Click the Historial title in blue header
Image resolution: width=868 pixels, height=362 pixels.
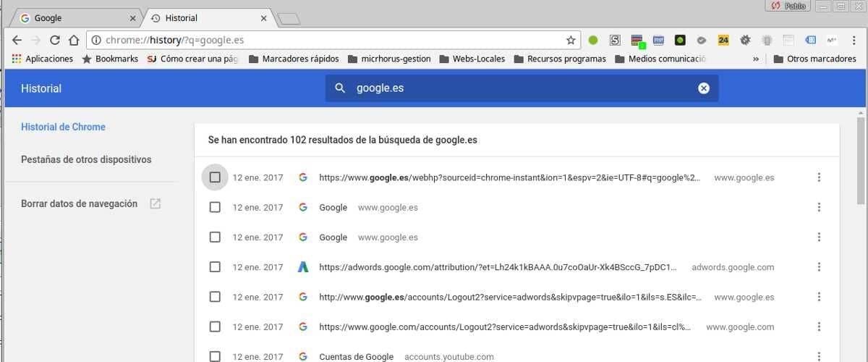41,88
